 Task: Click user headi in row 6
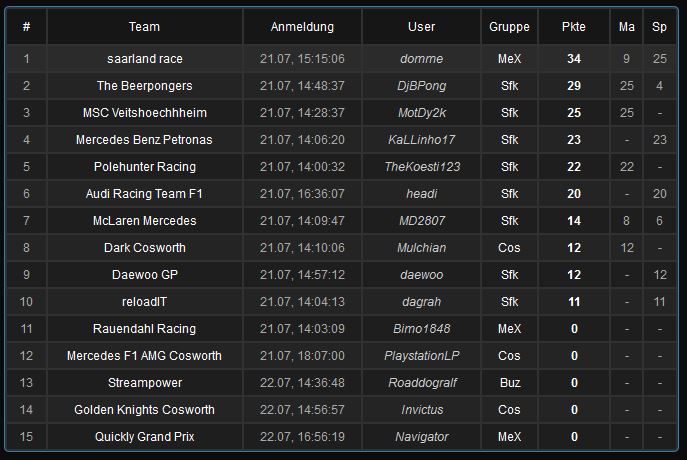pos(421,194)
